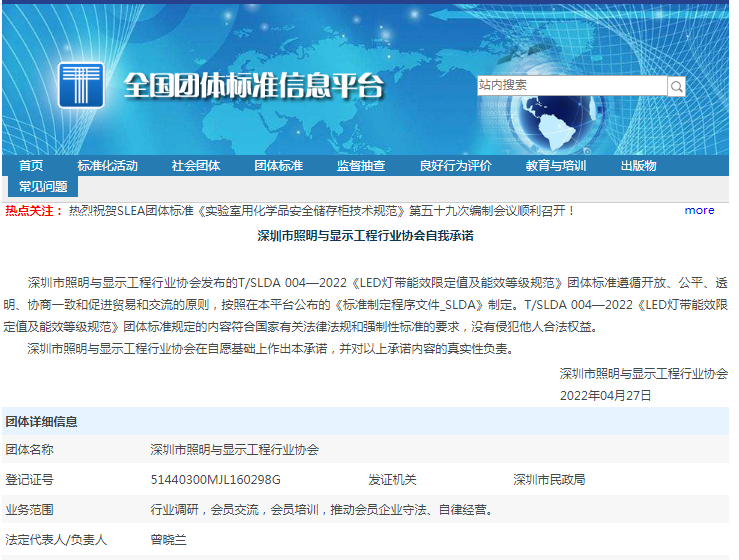Select the 深圳市照明与显示工程行业协会自我承诺 heading

(x=365, y=236)
